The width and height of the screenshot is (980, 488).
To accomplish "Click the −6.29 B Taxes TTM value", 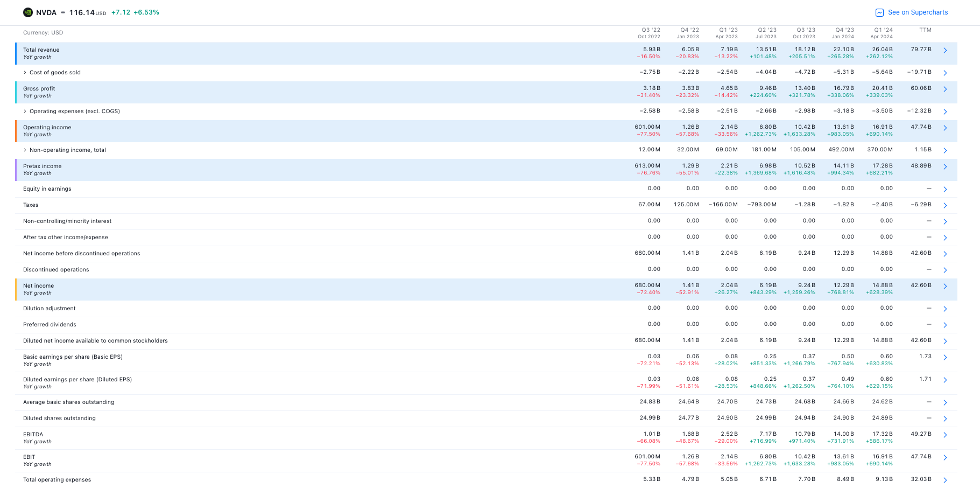I will (921, 205).
